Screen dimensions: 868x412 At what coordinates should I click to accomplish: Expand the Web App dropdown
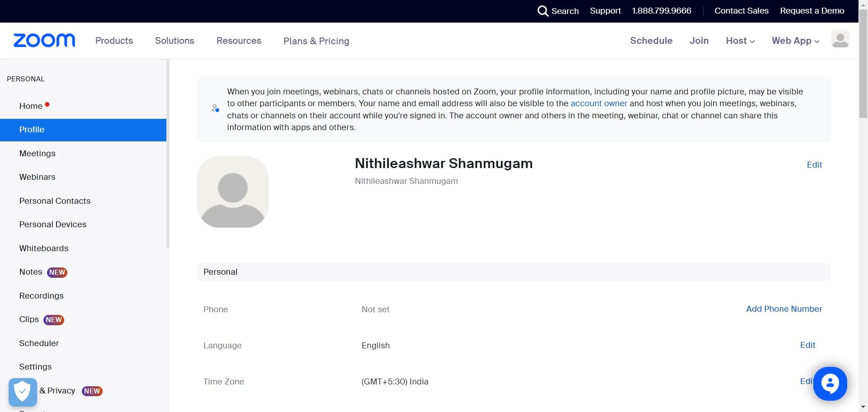[795, 41]
